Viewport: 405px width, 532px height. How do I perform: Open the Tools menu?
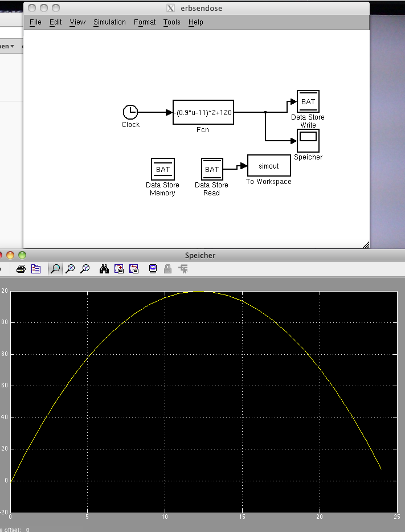[171, 22]
